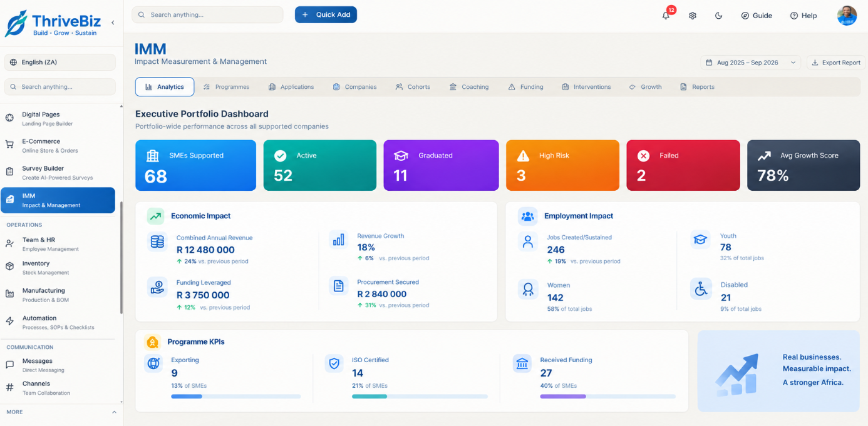Switch to the Interventions tab

(x=586, y=87)
